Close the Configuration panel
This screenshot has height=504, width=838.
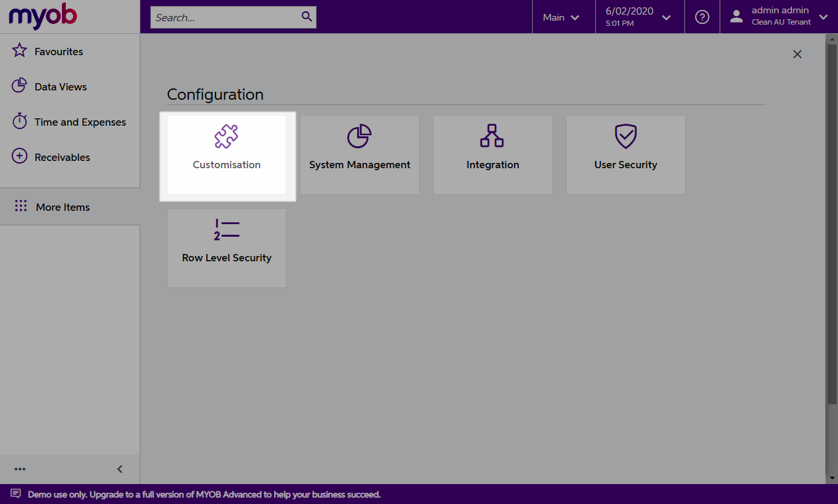(797, 55)
